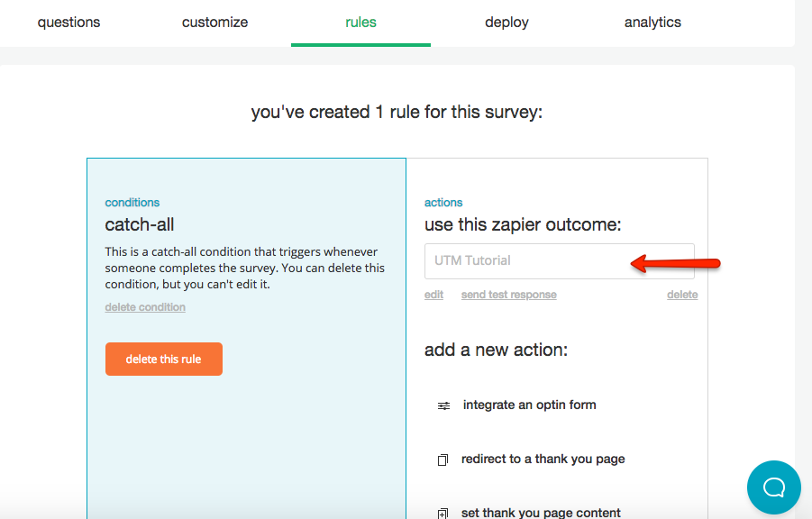Switch to the questions tab
The width and height of the screenshot is (812, 519).
(x=69, y=23)
